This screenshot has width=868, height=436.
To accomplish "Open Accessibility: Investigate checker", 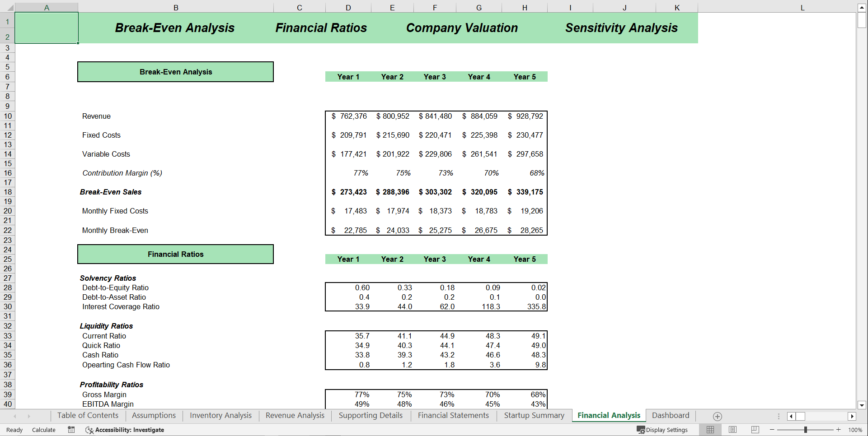I will click(125, 430).
